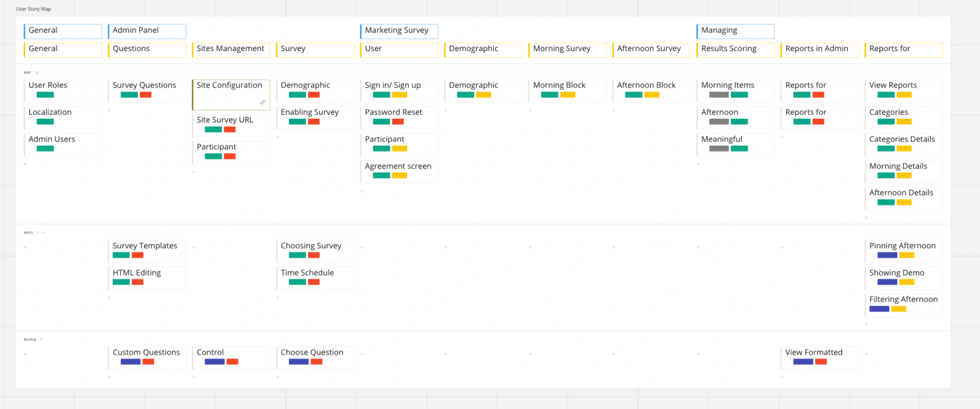Click the General activity title field

[63, 31]
